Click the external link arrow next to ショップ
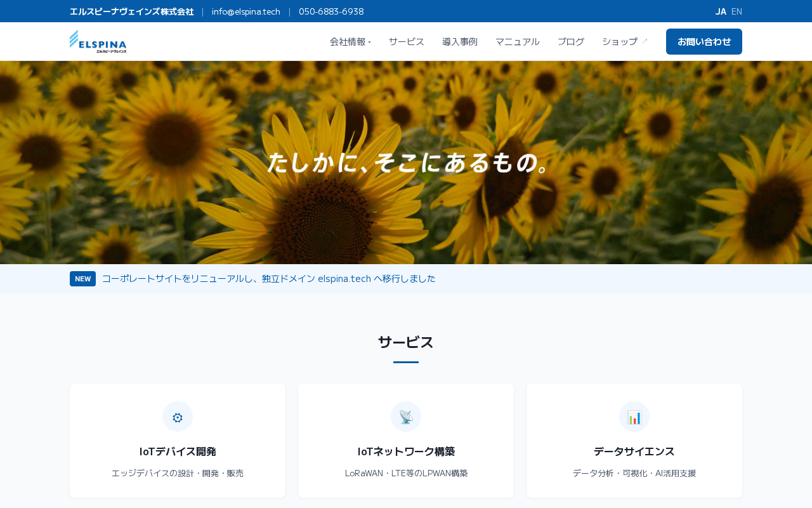The width and height of the screenshot is (812, 508). coord(645,41)
